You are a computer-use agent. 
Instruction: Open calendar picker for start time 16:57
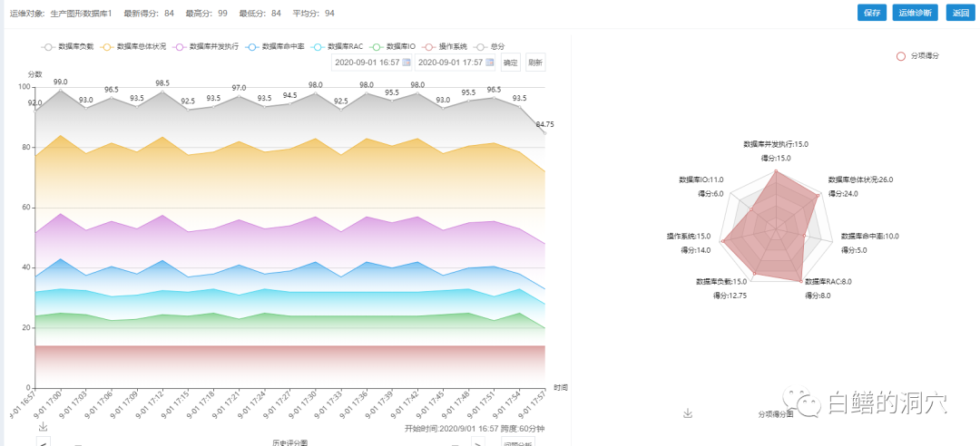click(406, 63)
